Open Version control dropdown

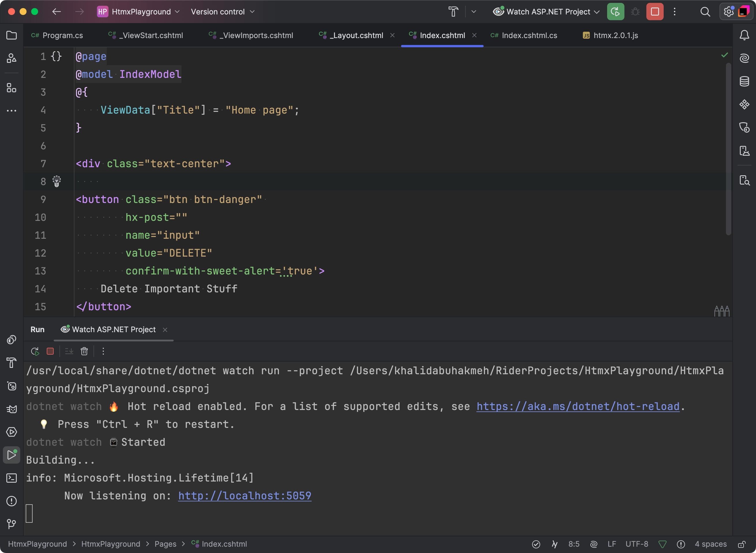(x=223, y=12)
